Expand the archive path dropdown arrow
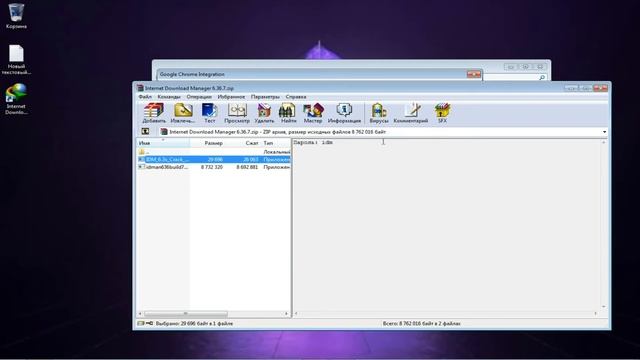The height and width of the screenshot is (360, 640). 604,132
